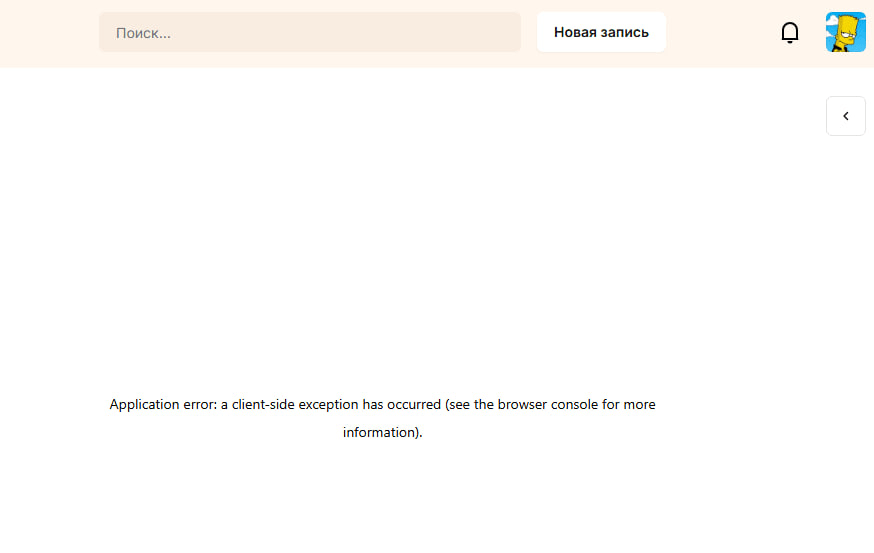
Task: Click the white Новая запись header button
Action: (x=601, y=32)
